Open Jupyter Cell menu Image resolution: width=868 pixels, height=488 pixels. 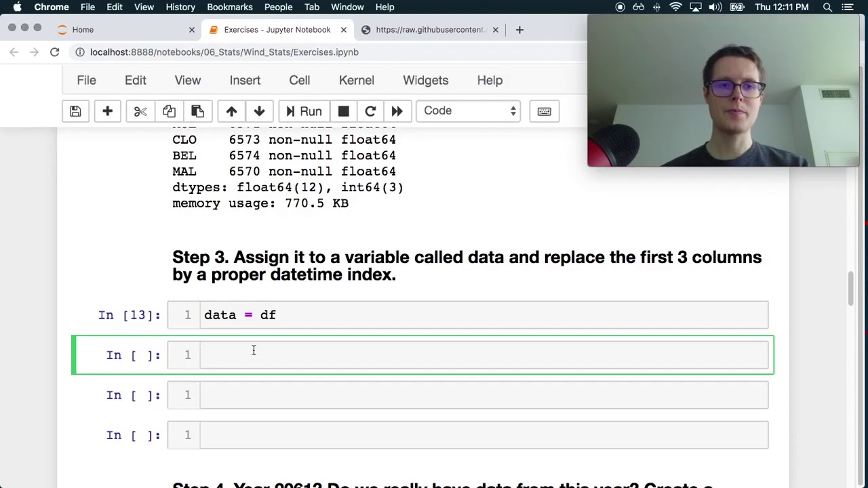pyautogui.click(x=300, y=80)
